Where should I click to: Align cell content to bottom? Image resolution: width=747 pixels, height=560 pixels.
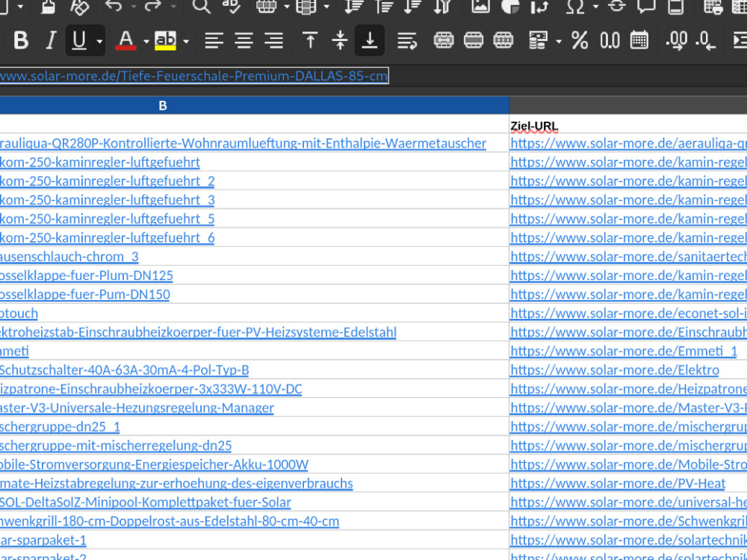point(370,40)
